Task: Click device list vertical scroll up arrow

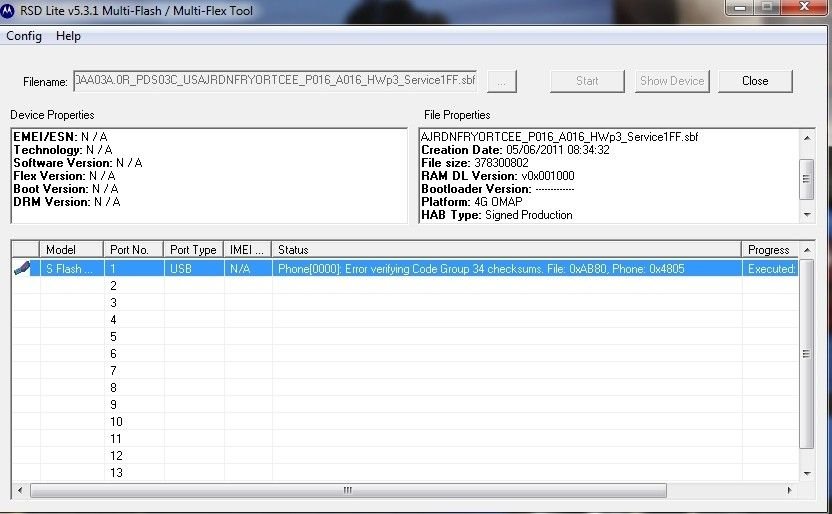Action: click(x=807, y=250)
